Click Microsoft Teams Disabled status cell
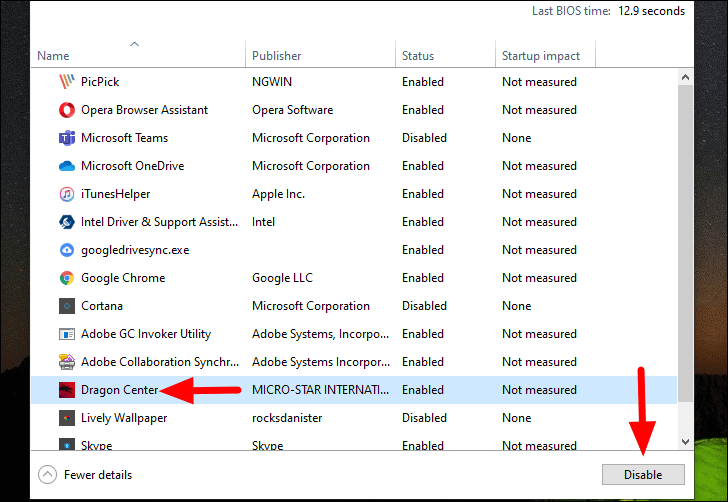This screenshot has height=502, width=728. pyautogui.click(x=424, y=138)
